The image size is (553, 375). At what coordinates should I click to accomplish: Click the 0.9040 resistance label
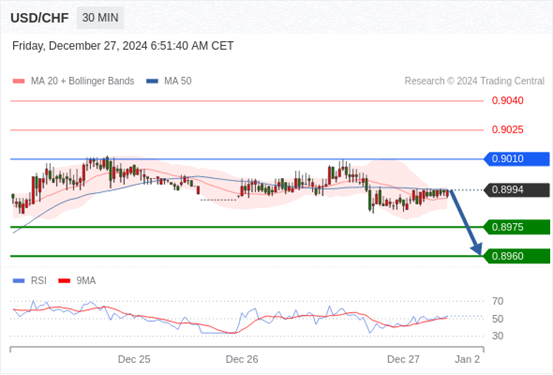pos(508,101)
